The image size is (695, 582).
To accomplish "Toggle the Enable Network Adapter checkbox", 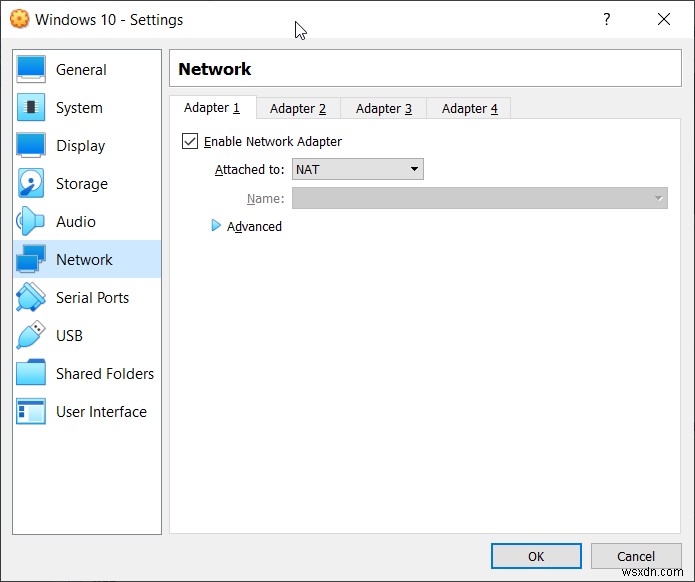I will coord(190,141).
